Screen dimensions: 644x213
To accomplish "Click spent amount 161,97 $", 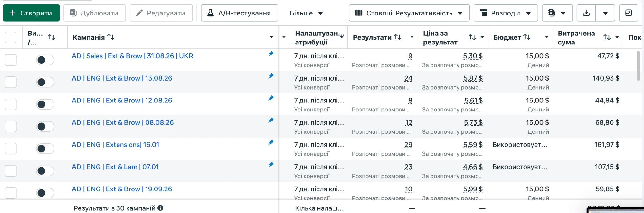I will pos(607,145).
